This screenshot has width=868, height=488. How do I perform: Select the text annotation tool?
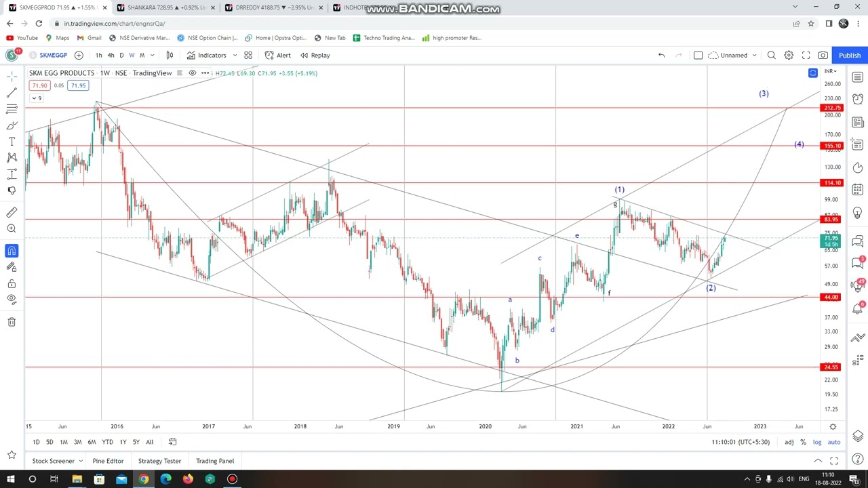click(12, 142)
